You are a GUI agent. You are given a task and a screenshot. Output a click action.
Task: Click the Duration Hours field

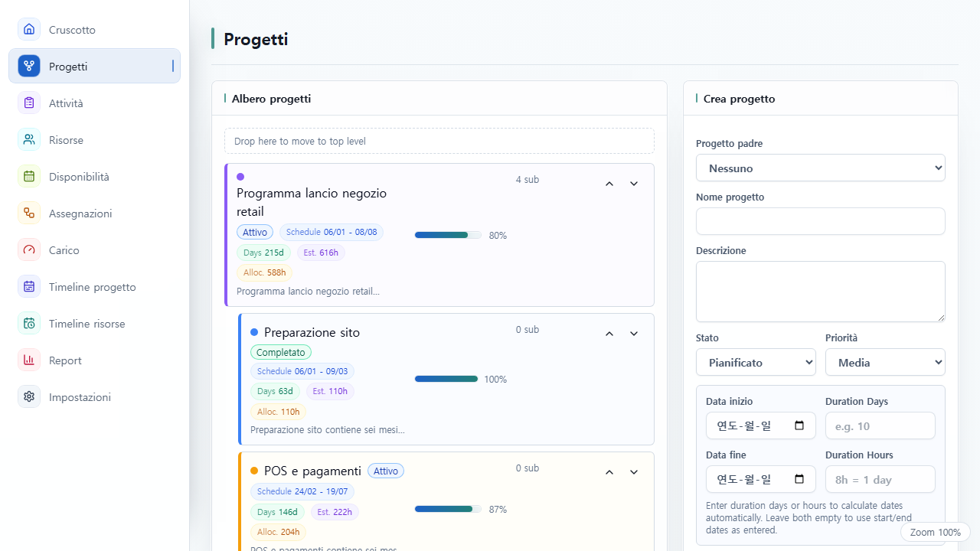(x=880, y=479)
